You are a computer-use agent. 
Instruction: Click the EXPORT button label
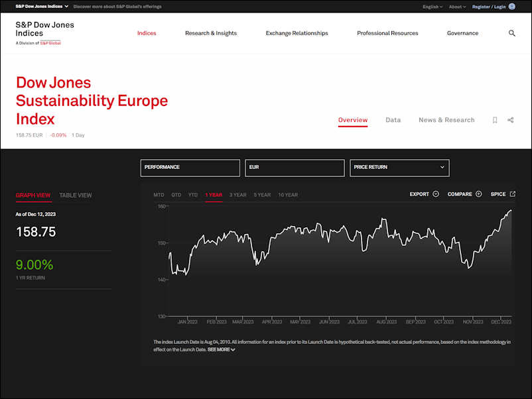click(419, 194)
